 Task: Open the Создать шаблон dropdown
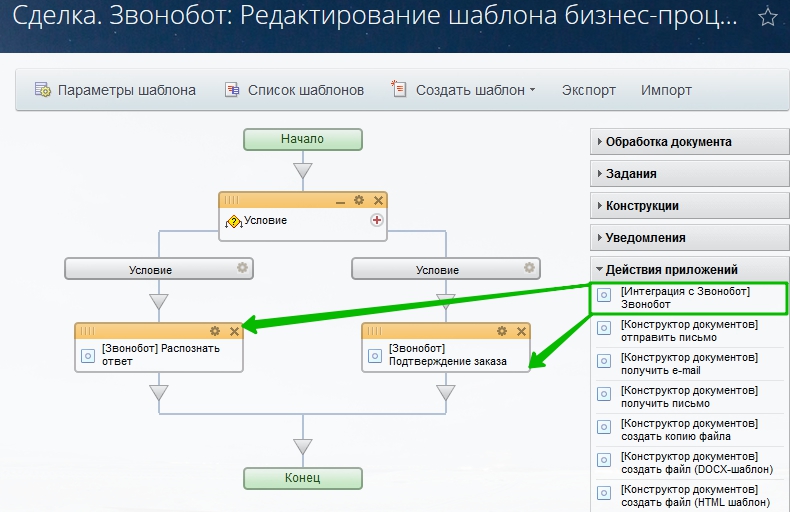tap(475, 90)
